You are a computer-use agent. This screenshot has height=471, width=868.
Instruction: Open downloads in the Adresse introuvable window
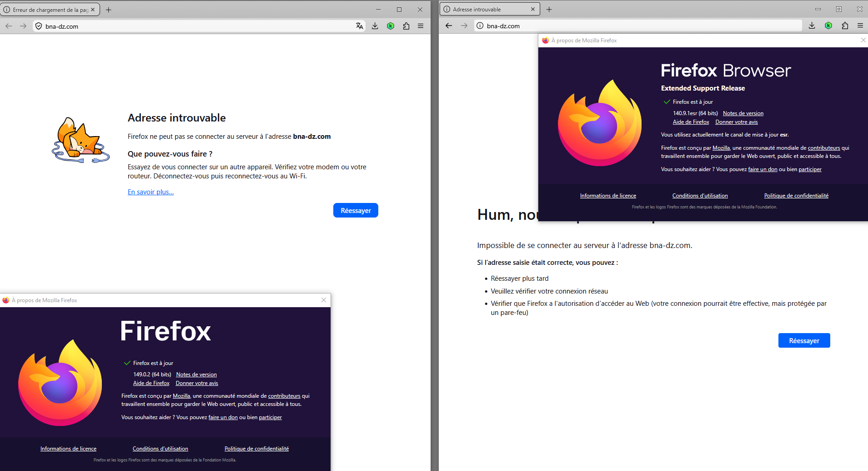pos(812,25)
